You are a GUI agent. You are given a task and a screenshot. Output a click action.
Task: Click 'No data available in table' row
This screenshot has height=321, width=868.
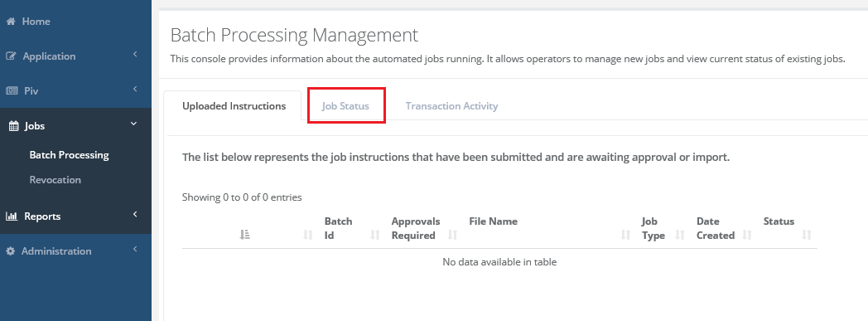[x=499, y=262]
